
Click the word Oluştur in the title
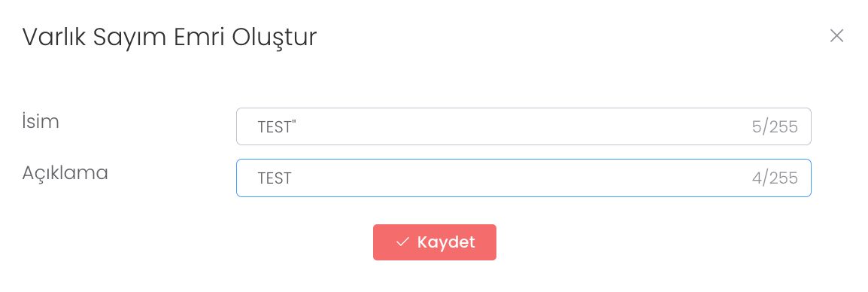point(275,38)
